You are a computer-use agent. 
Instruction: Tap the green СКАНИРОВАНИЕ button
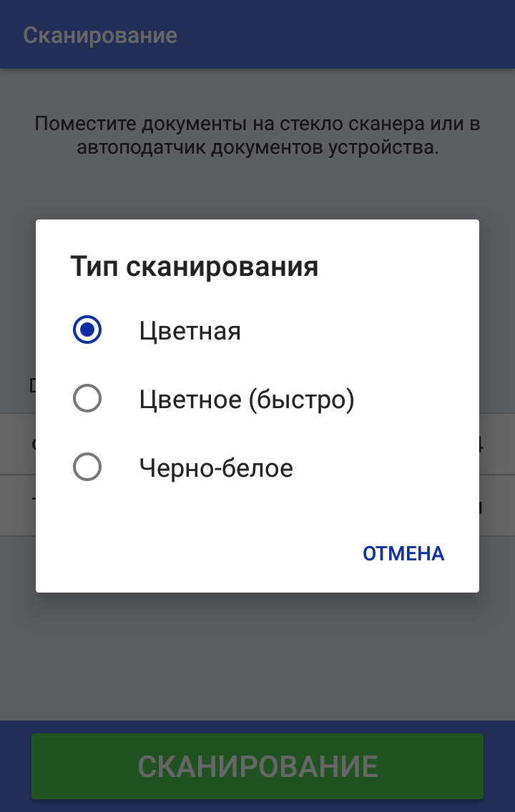click(x=257, y=766)
